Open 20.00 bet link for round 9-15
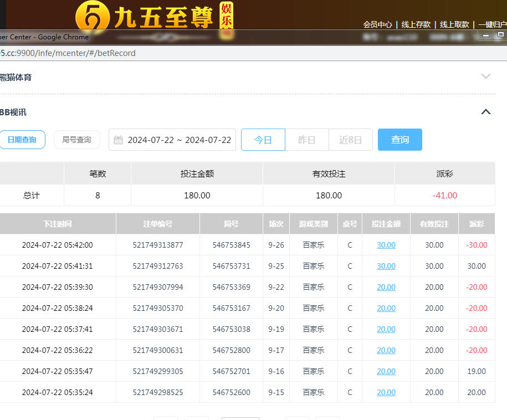Image resolution: width=507 pixels, height=420 pixels. (386, 392)
